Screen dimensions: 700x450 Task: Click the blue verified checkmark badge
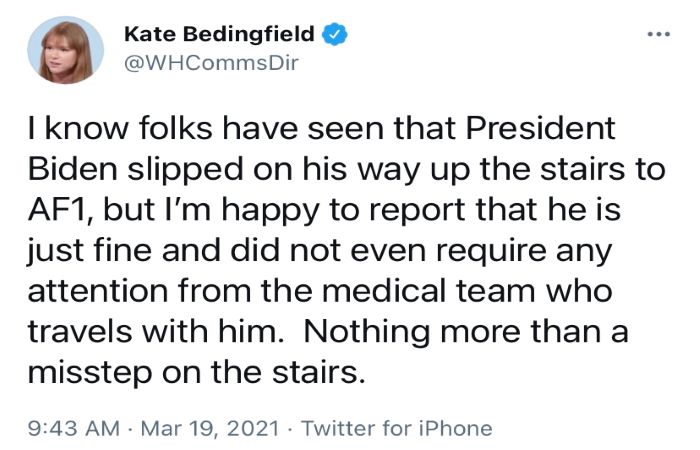tap(334, 34)
